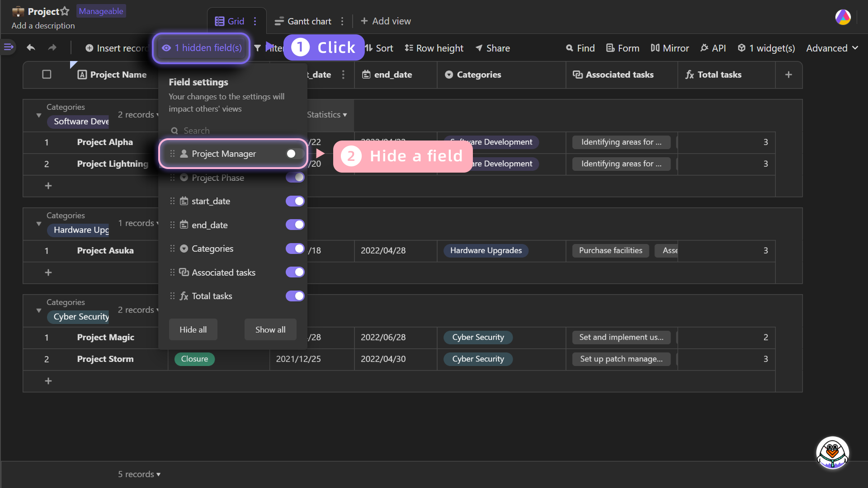Viewport: 868px width, 488px height.
Task: Click 1 hidden field(s) eye button
Action: 202,48
